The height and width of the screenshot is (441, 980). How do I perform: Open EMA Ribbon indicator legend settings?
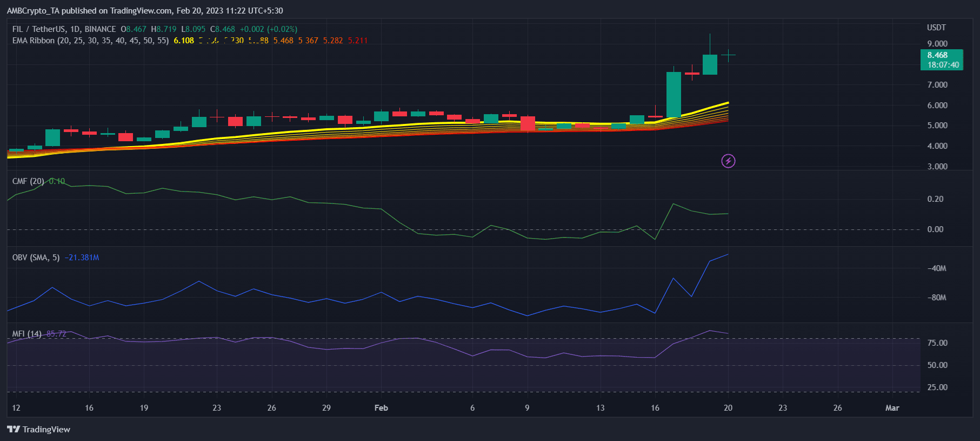90,41
